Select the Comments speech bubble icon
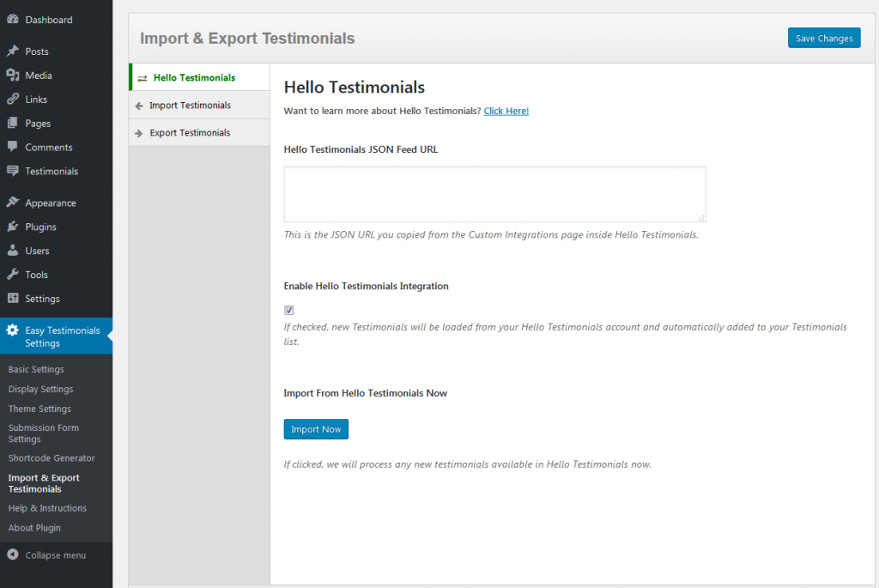This screenshot has height=588, width=879. (x=13, y=148)
